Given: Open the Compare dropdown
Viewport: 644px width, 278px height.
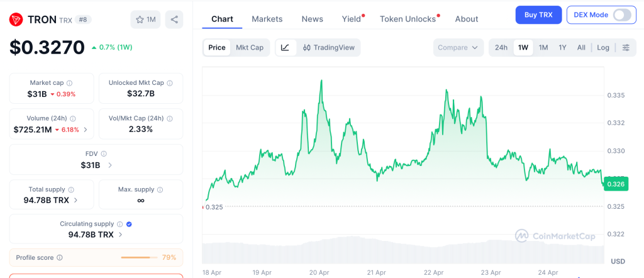Looking at the screenshot, I should click(458, 47).
